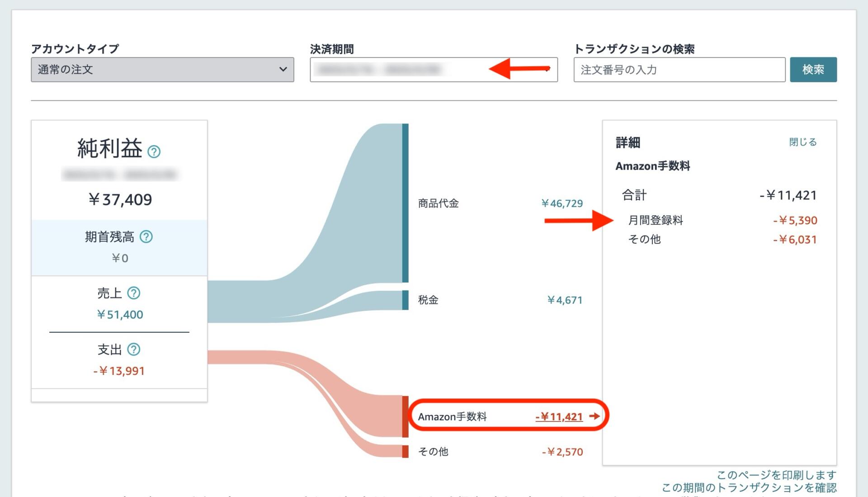Click inside the 注文番号の入力 order number field
Image resolution: width=868 pixels, height=497 pixels.
point(678,70)
